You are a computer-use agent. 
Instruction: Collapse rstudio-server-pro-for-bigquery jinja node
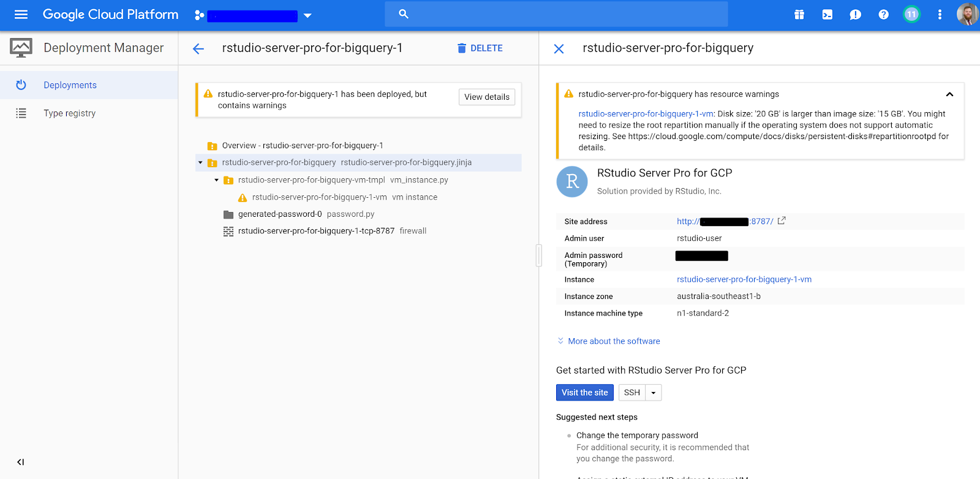point(200,163)
